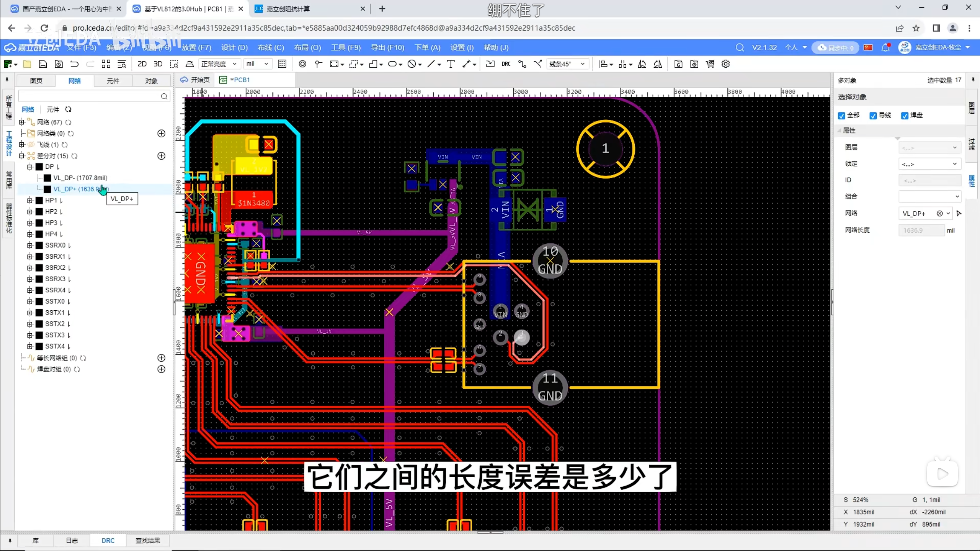Open the 正常亮度 brightness dropdown
The height and width of the screenshot is (551, 980).
[219, 64]
